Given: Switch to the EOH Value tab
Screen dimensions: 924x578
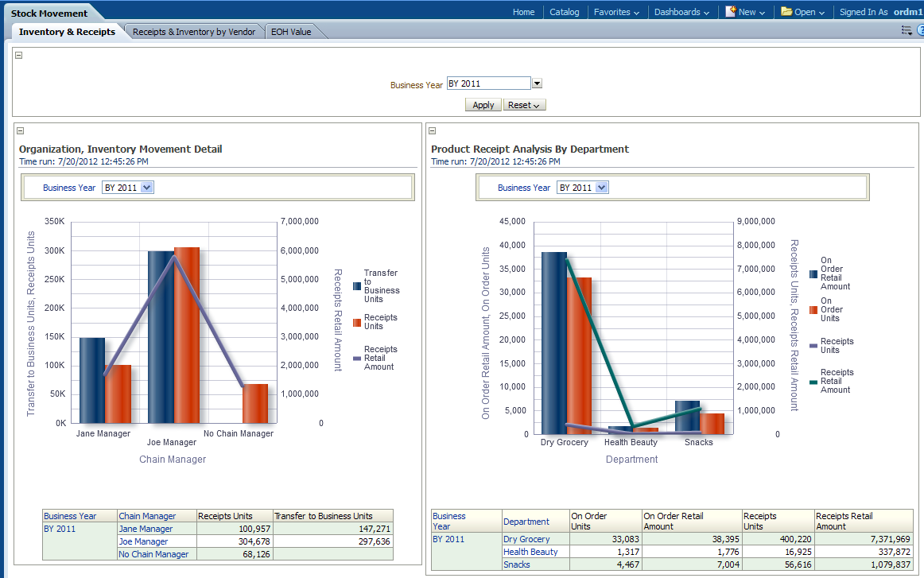Looking at the screenshot, I should pyautogui.click(x=291, y=32).
